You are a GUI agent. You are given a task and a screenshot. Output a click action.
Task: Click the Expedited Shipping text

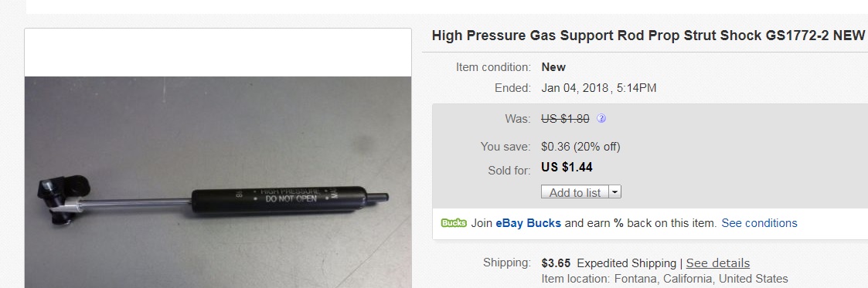(627, 263)
